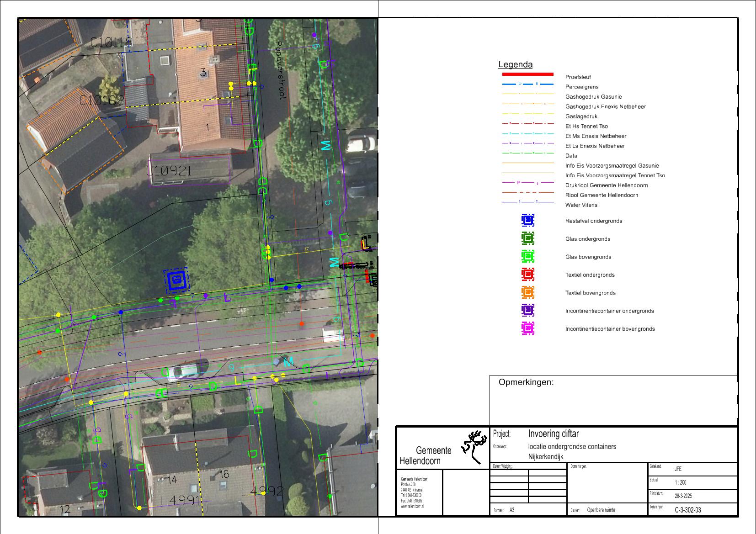Click magenta Incontinentiecontainer bovengronds icon
The image size is (756, 534).
527,328
